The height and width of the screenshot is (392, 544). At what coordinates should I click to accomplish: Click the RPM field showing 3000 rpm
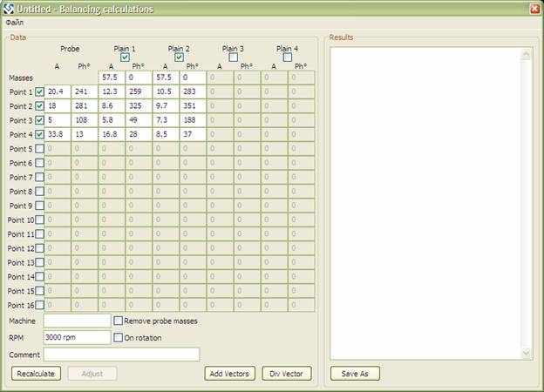coord(77,337)
